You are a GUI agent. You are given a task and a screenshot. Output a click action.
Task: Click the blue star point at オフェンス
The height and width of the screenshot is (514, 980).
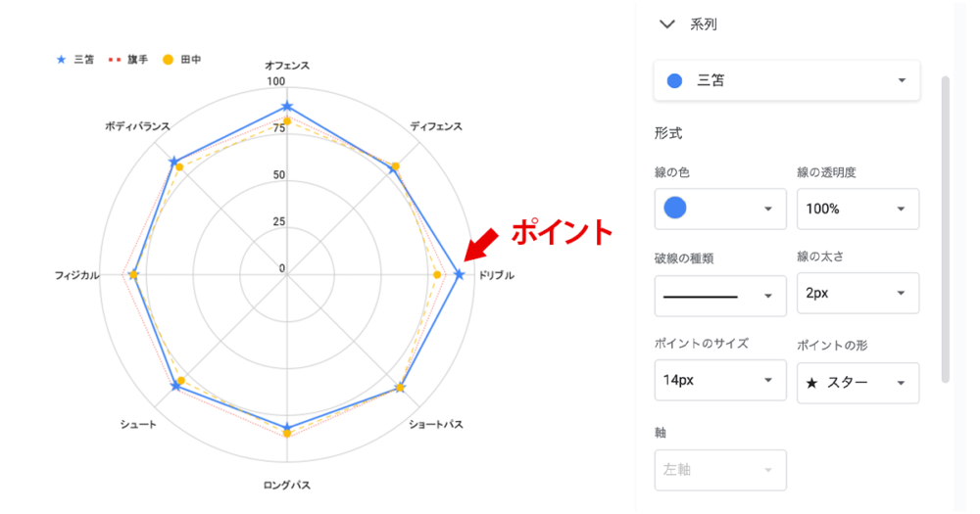pos(287,106)
